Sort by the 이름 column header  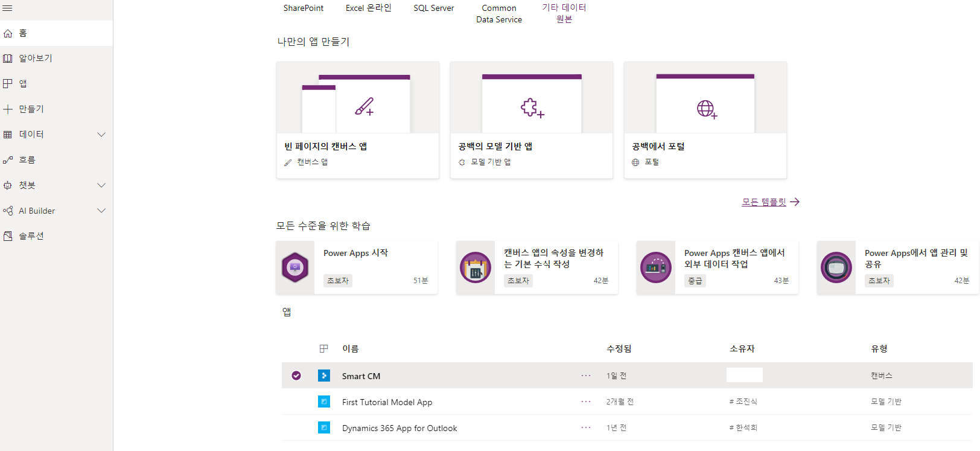[x=351, y=349]
